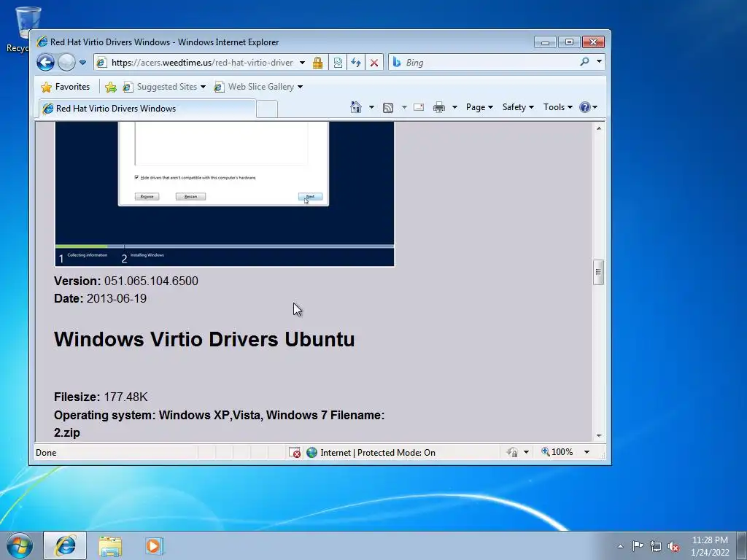Screen dimensions: 747x560
Task: Click the scrollbar down arrow
Action: point(599,436)
